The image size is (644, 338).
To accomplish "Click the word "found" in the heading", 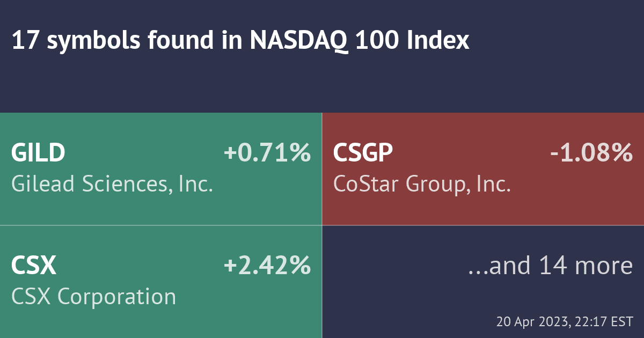I will [x=180, y=41].
